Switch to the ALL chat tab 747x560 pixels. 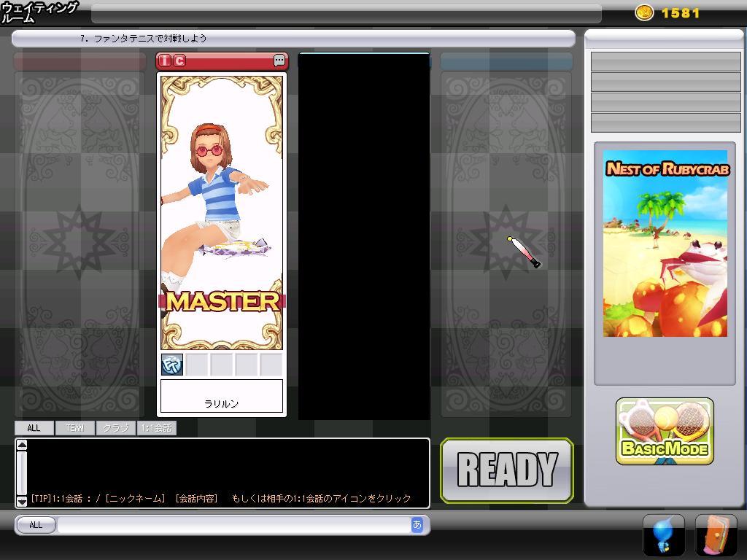point(34,428)
